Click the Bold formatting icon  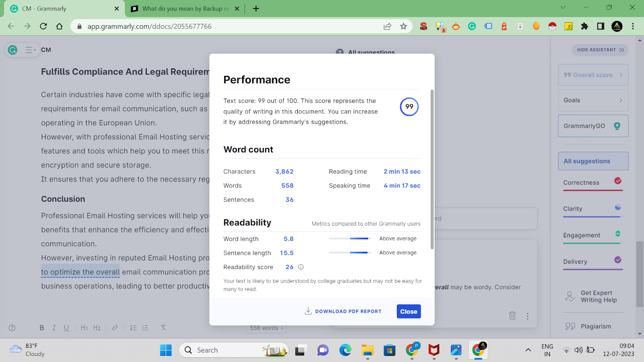point(42,328)
